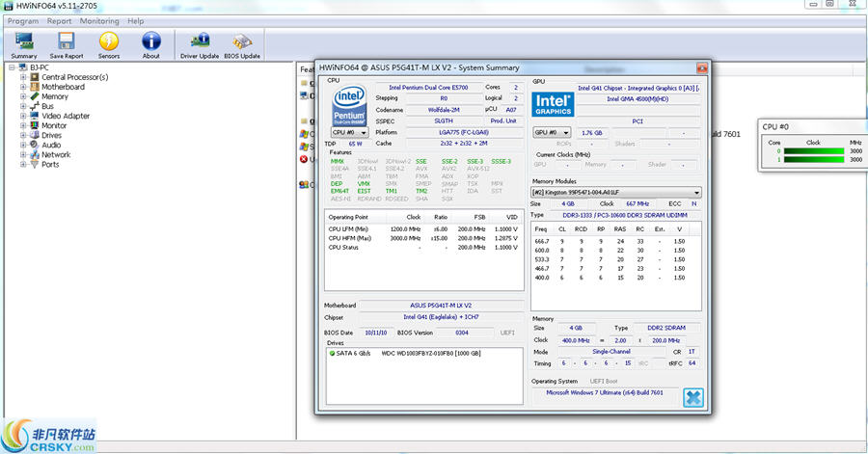
Task: Click the Windows 7 Ultimate OS field
Action: tap(605, 392)
